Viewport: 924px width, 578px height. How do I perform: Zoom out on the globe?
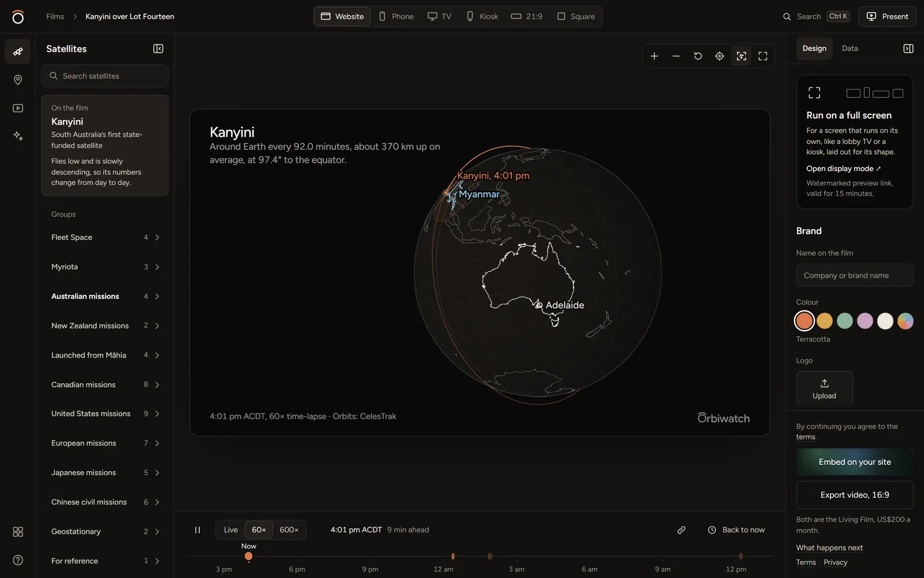click(676, 56)
